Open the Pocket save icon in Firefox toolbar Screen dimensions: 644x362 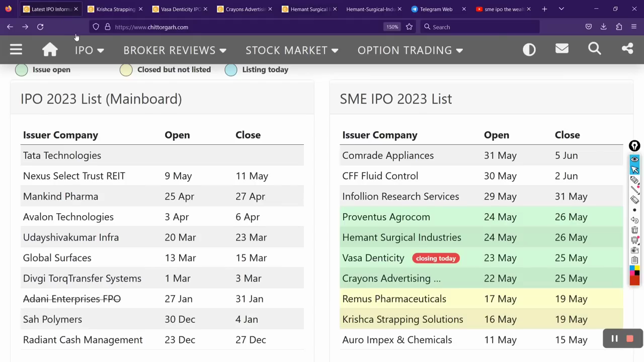pos(588,27)
